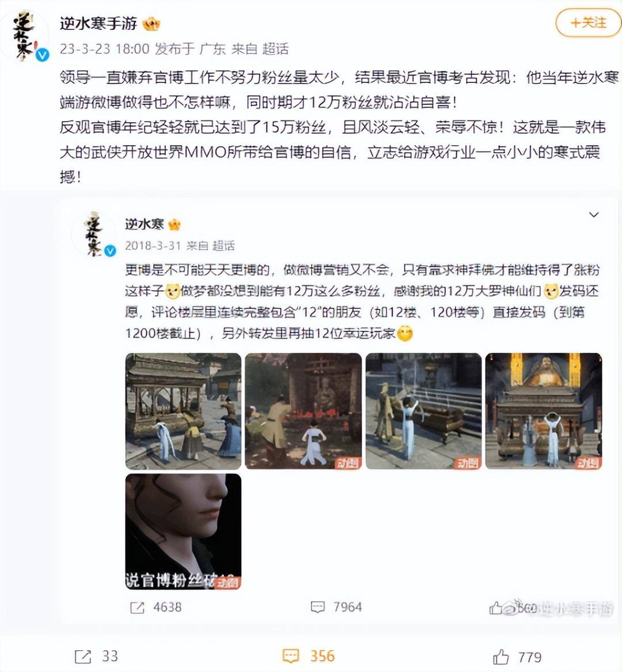Click the quoted post author name 逆水寒
Screen dimensions: 622x672
point(145,224)
